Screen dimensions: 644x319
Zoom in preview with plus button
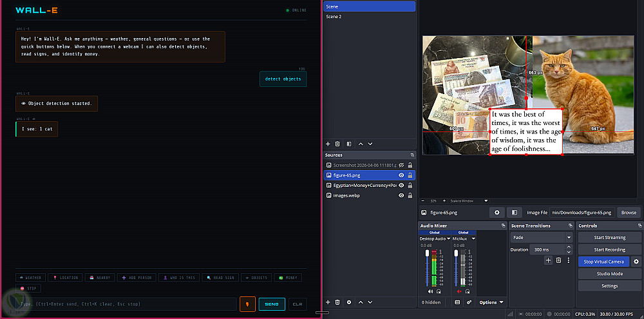pos(444,201)
